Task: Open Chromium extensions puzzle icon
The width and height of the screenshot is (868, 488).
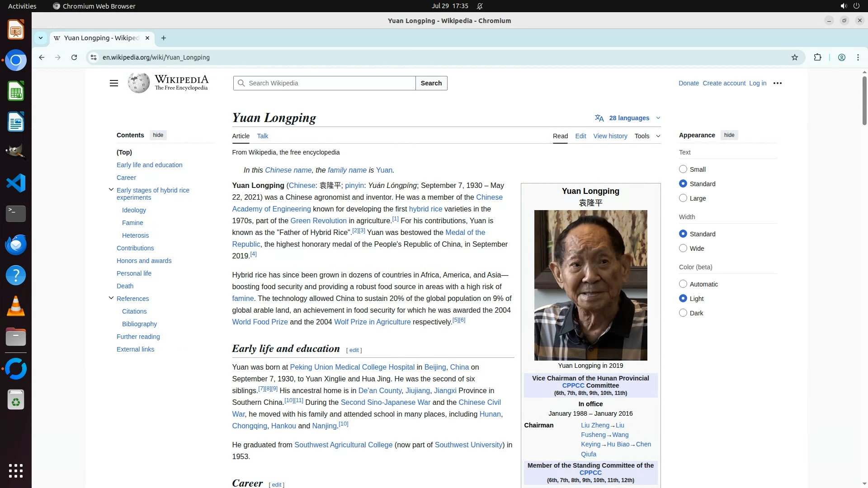Action: pyautogui.click(x=817, y=57)
